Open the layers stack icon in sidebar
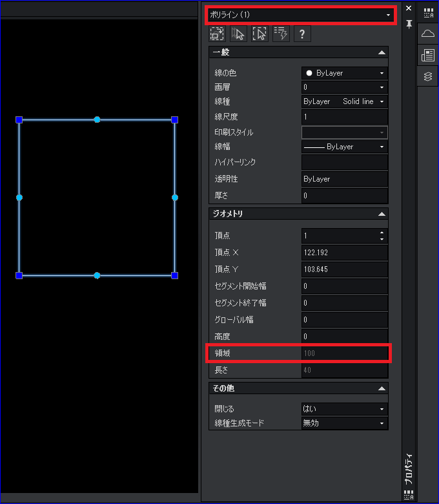The image size is (439, 504). pyautogui.click(x=427, y=76)
